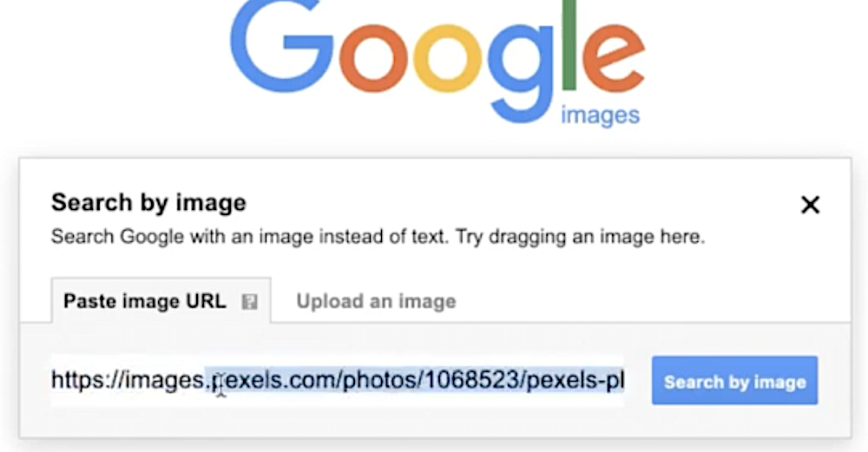Viewport: 868px width, 452px height.
Task: Click the red e in Google logo
Action: [x=614, y=59]
